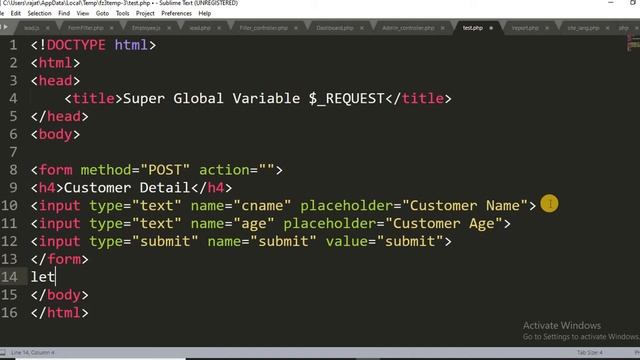Click line number 1 in the gutter
640x360 pixels.
tap(13, 45)
